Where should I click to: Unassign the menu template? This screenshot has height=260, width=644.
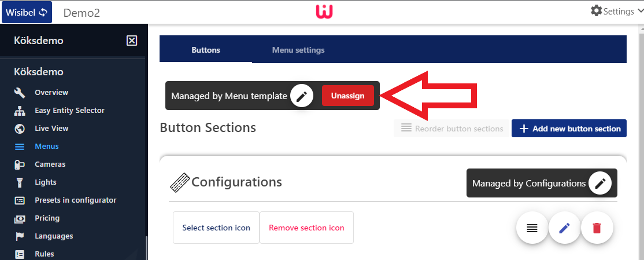(347, 96)
